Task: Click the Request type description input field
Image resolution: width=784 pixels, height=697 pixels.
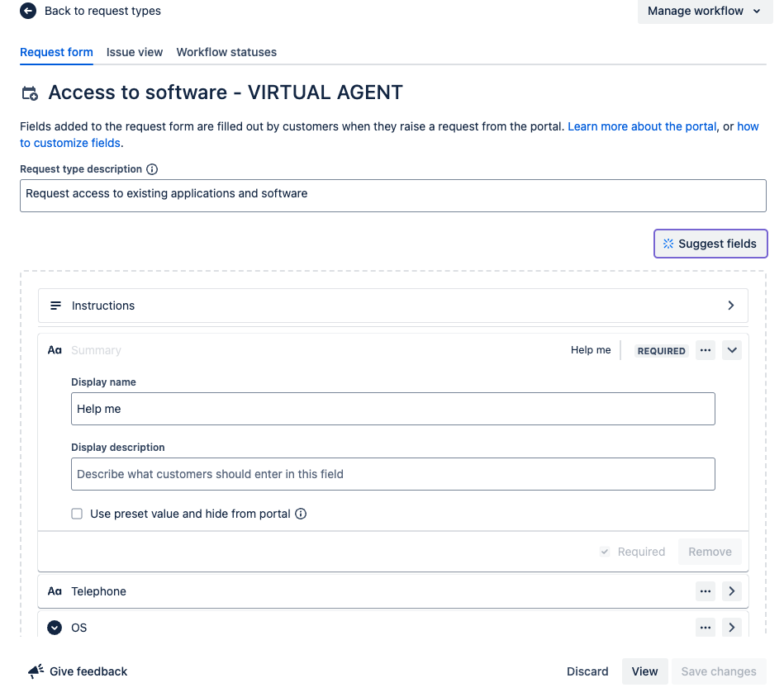Action: (393, 196)
